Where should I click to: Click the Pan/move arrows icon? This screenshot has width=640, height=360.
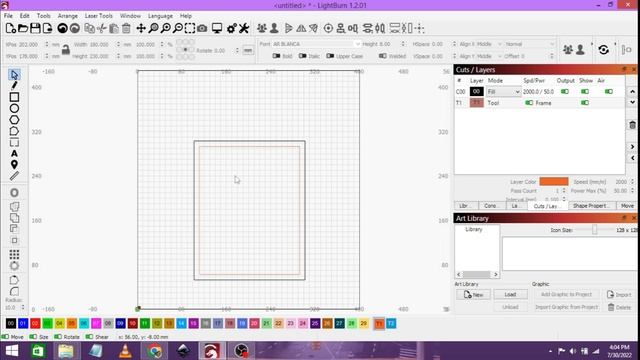point(141,28)
